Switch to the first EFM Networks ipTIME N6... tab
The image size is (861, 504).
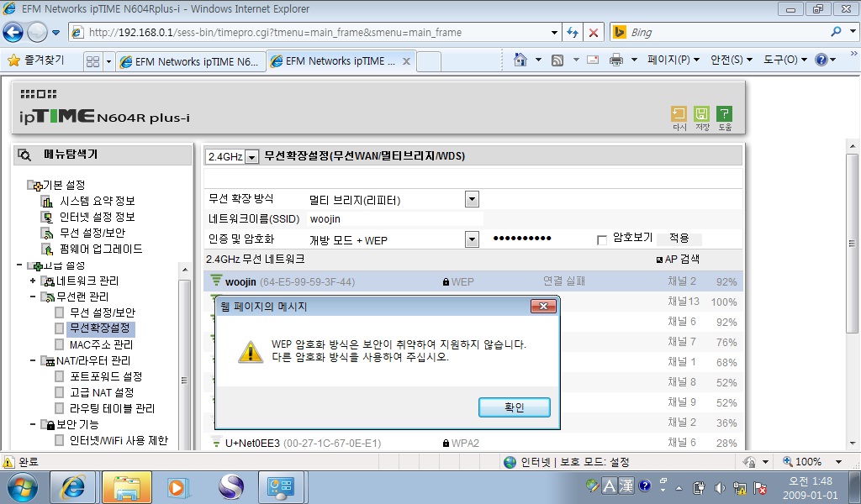(x=190, y=61)
